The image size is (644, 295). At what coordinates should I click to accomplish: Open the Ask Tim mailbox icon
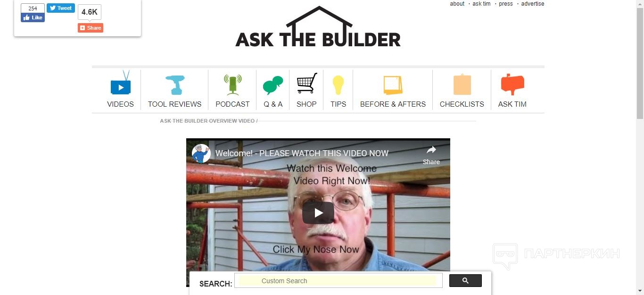512,84
